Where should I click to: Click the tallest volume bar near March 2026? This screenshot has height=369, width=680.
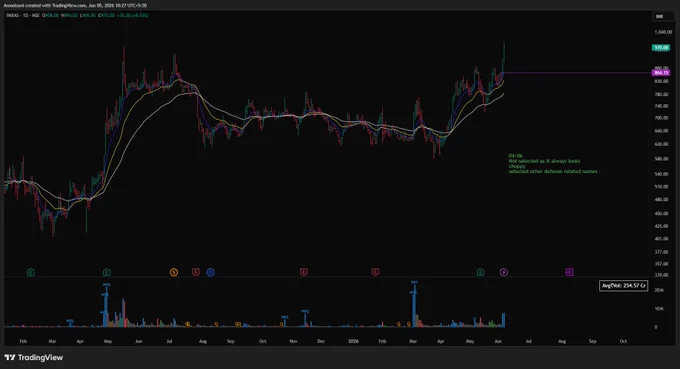(414, 305)
